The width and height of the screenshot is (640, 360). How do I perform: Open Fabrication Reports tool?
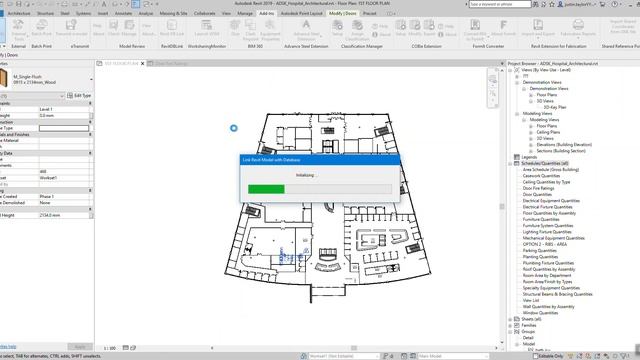578,28
